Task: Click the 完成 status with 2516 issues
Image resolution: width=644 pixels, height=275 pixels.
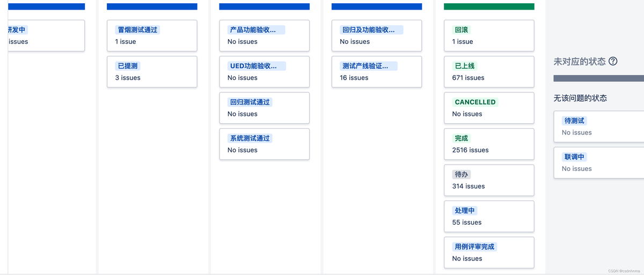Action: tap(489, 144)
